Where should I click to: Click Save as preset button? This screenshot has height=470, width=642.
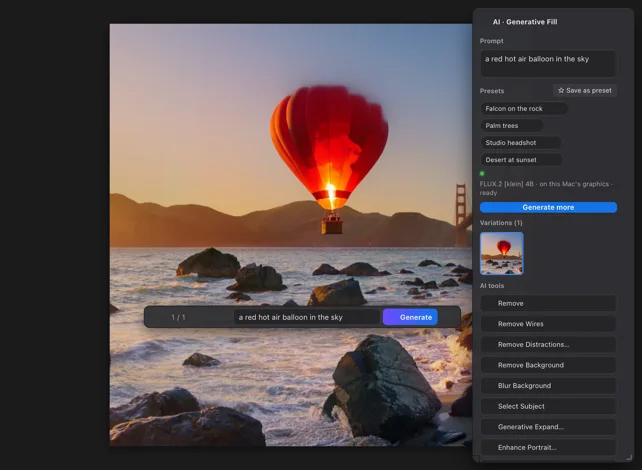585,90
